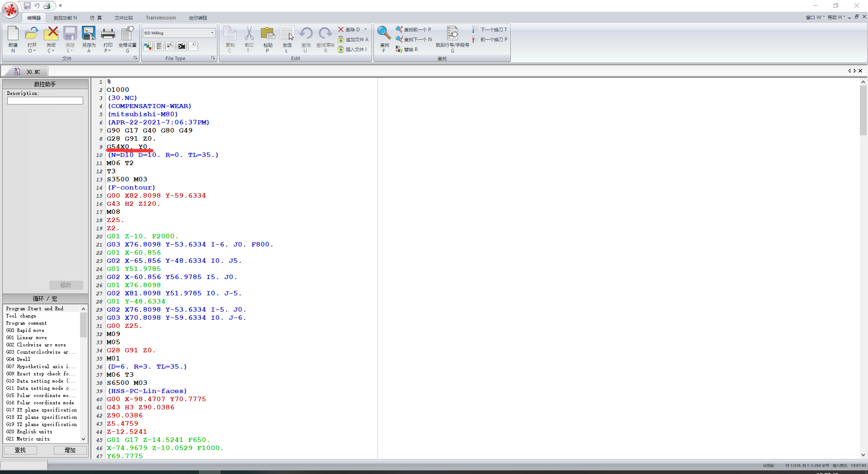Open the application menu logo button

tap(10, 9)
